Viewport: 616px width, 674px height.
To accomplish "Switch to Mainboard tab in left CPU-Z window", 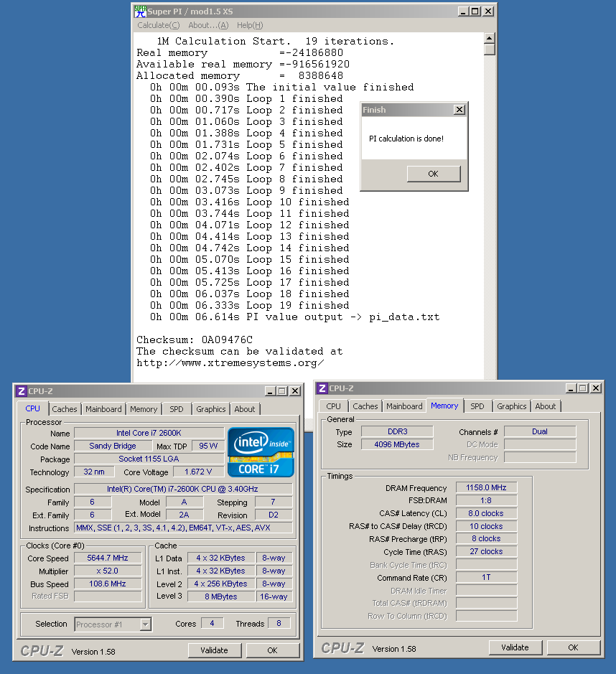I will (x=103, y=409).
